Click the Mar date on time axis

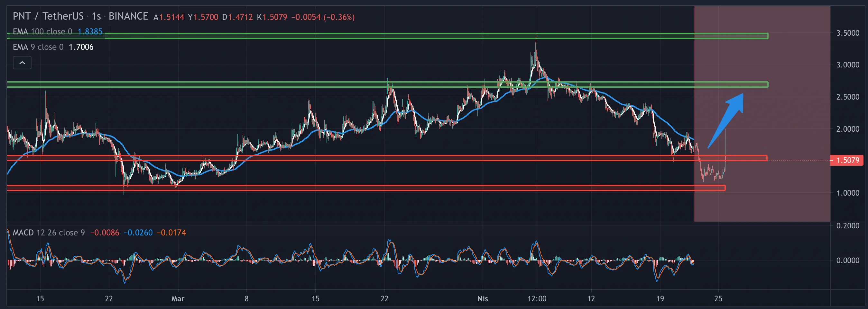[178, 299]
